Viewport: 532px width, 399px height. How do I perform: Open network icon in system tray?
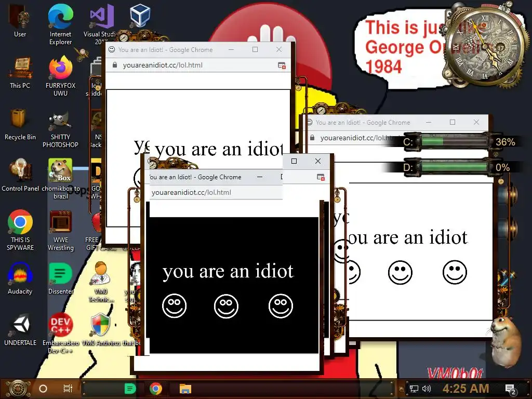click(x=414, y=389)
